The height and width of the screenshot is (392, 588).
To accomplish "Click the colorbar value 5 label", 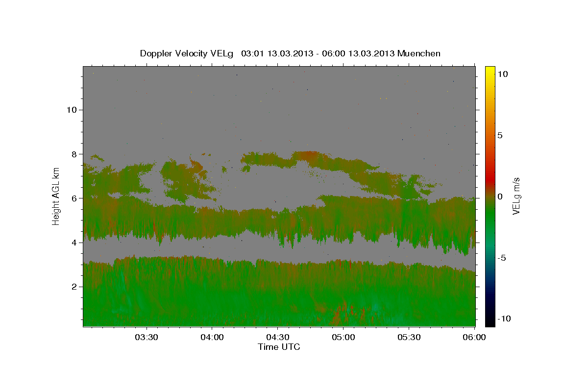I will pos(500,135).
